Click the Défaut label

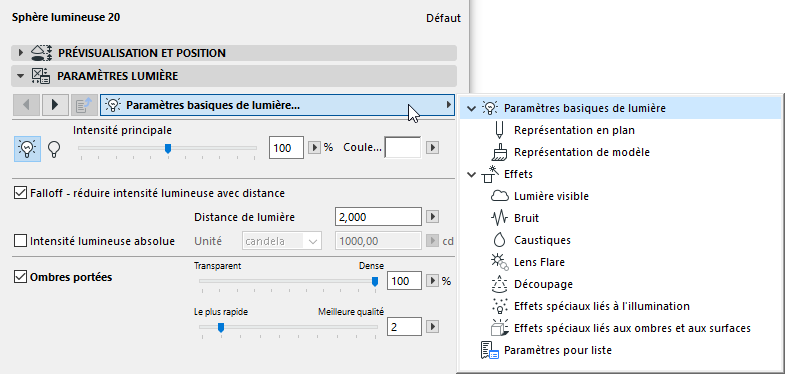pyautogui.click(x=443, y=18)
